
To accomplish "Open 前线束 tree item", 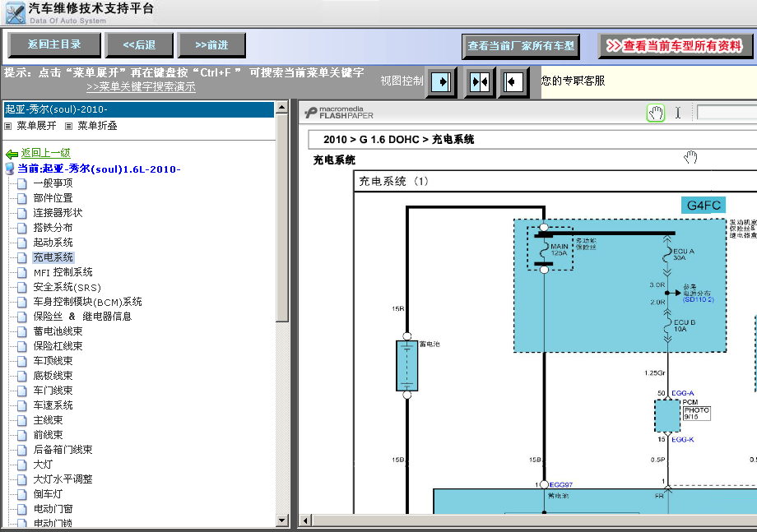I will click(48, 435).
